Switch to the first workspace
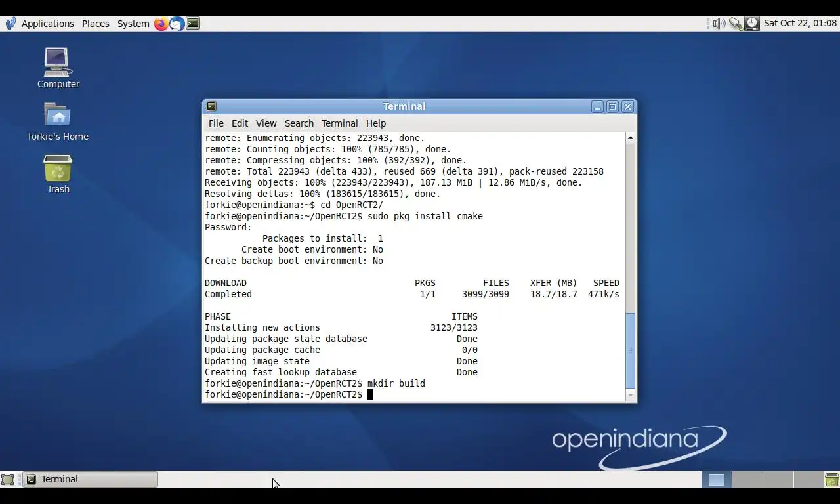 (717, 480)
